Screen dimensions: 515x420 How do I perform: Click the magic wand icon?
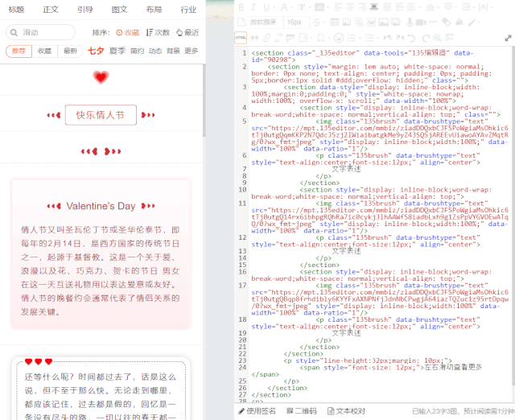click(472, 22)
